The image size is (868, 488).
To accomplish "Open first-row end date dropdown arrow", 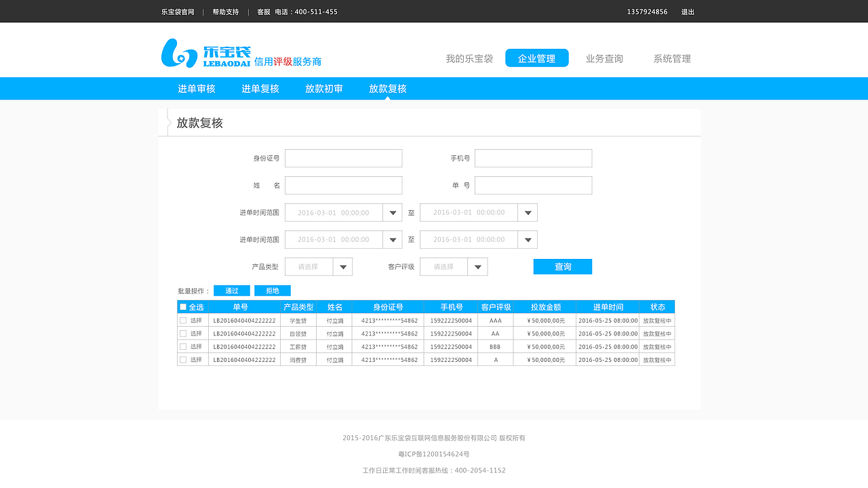I will tap(528, 213).
